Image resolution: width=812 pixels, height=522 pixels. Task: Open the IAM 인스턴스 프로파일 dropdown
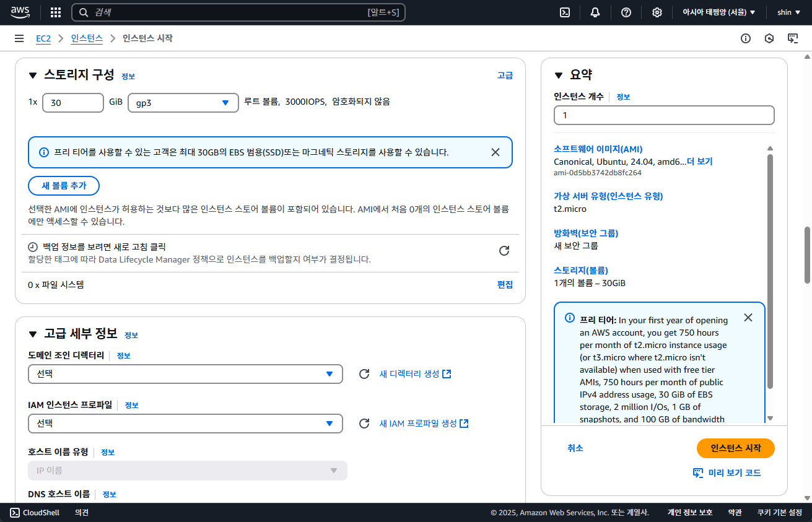(185, 424)
